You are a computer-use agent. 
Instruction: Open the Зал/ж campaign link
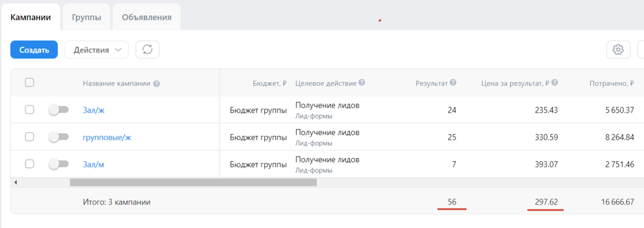[x=93, y=110]
